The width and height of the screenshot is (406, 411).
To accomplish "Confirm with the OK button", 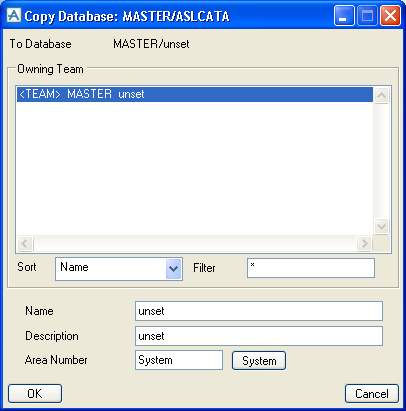I will [x=35, y=394].
